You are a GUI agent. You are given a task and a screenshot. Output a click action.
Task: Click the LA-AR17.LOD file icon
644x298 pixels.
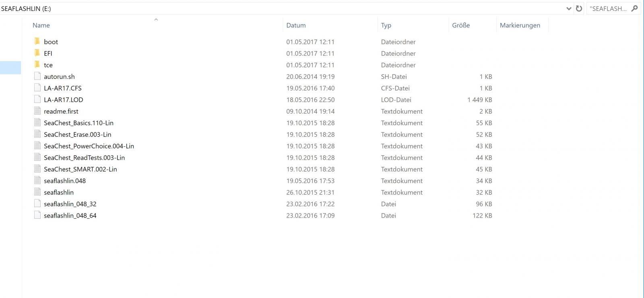[x=37, y=100]
